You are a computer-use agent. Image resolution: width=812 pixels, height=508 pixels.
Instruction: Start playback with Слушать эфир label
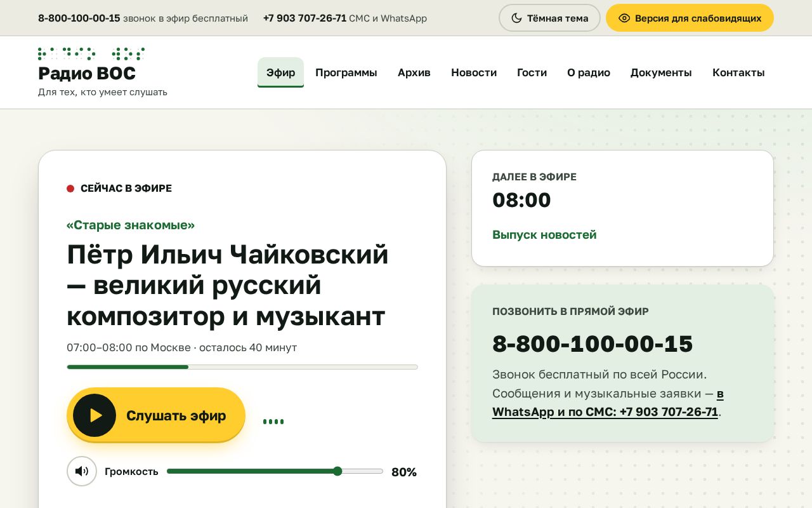pos(176,416)
